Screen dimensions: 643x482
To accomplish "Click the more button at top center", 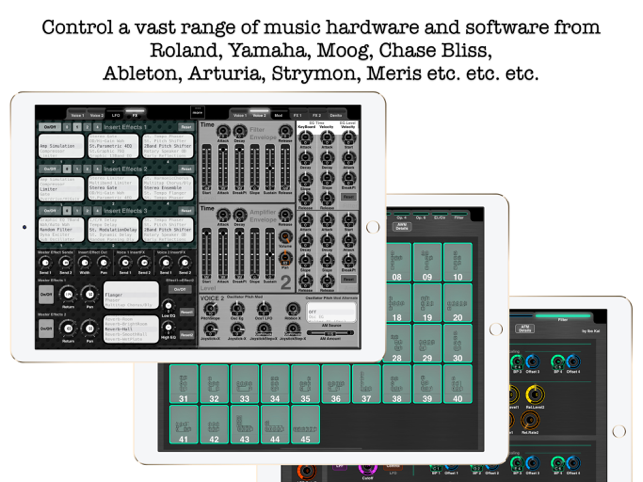I will (197, 112).
